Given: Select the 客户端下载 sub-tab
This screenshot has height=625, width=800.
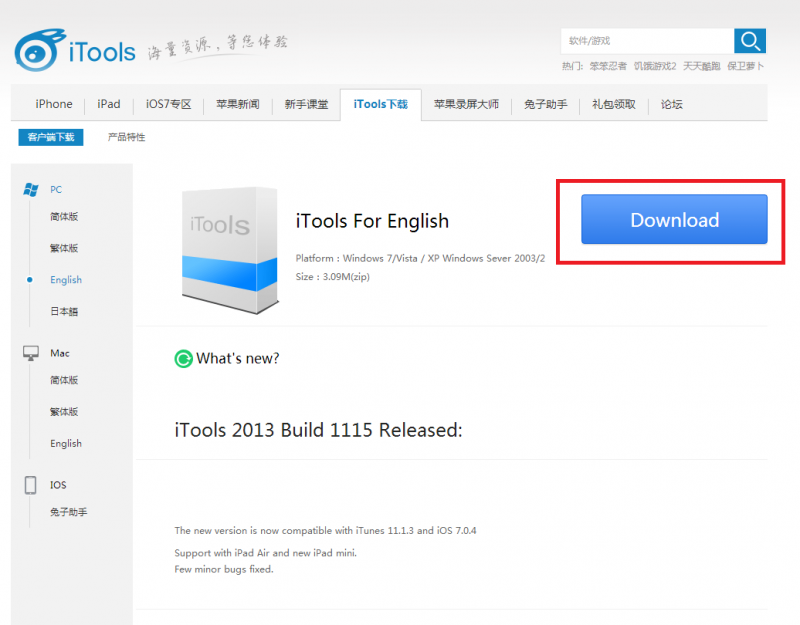Looking at the screenshot, I should tap(50, 137).
